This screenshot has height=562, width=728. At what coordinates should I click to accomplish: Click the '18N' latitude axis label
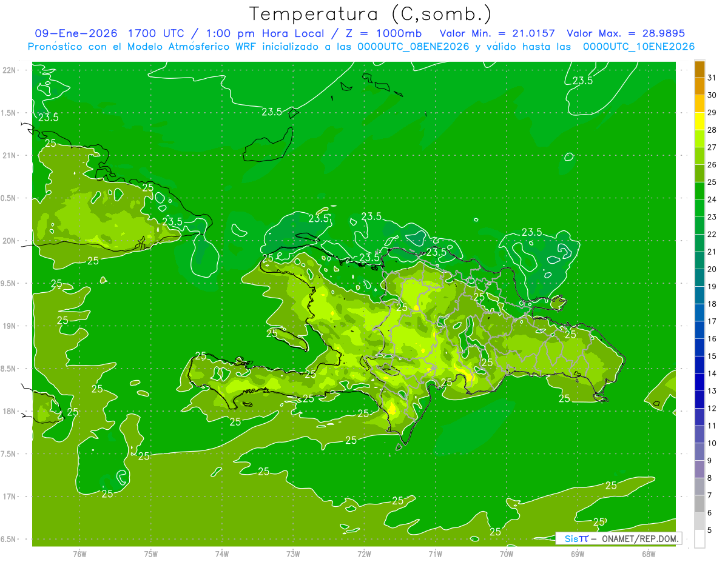[9, 412]
